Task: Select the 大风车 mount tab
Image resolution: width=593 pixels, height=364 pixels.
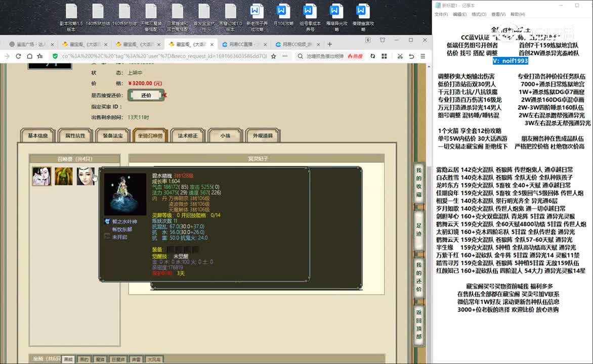Action: click(x=153, y=359)
